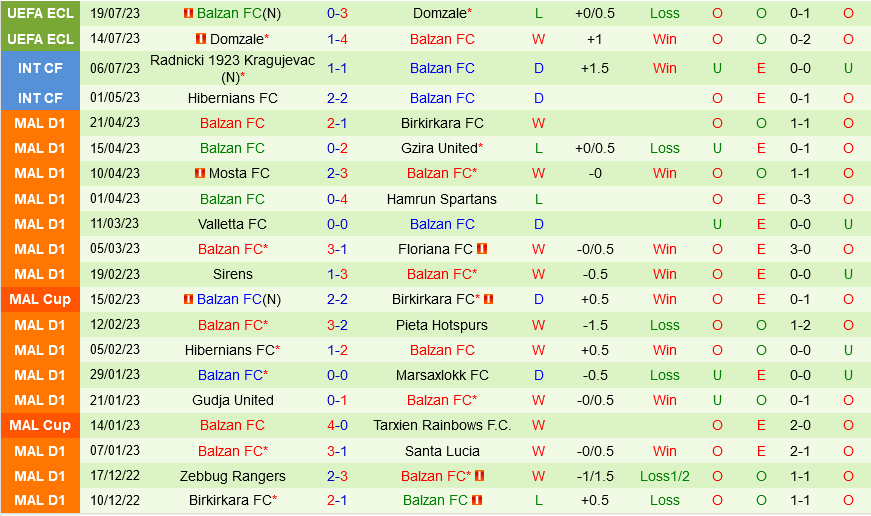This screenshot has width=871, height=516.
Task: Open the 0-4 score of Hamrun Spartans match
Action: [337, 199]
